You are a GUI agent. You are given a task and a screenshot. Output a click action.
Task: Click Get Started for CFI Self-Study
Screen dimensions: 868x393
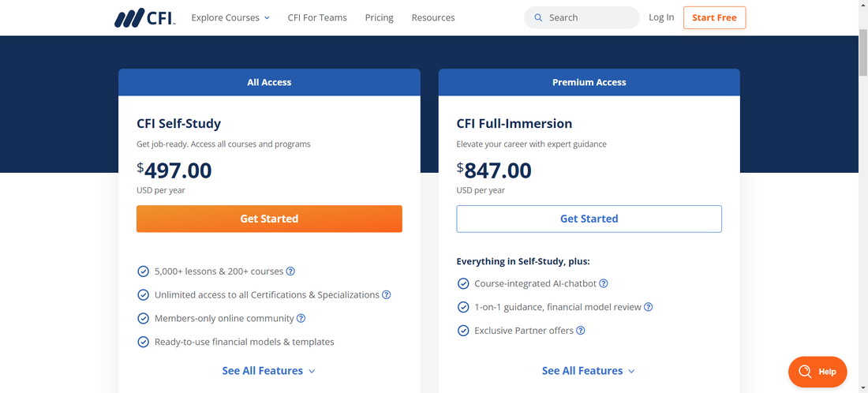pyautogui.click(x=269, y=219)
